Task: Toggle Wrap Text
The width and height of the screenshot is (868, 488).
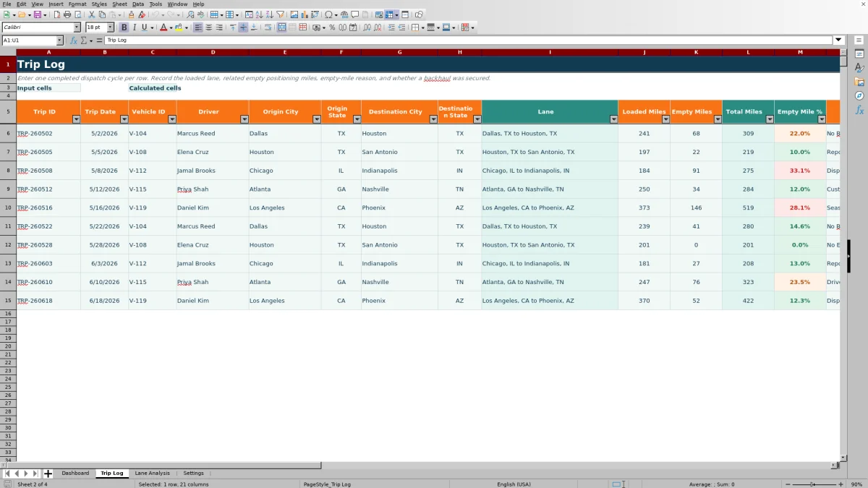Action: (x=268, y=27)
